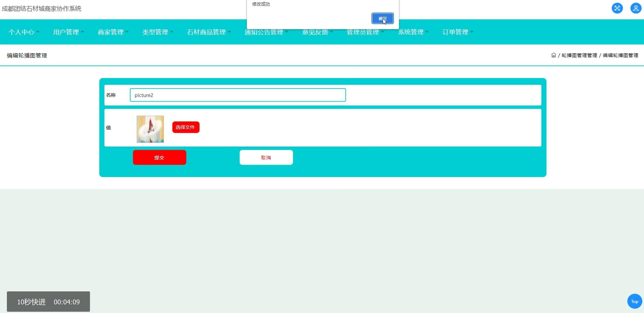Click the uploaded carousel image thumbnail
This screenshot has height=313, width=644.
point(150,129)
